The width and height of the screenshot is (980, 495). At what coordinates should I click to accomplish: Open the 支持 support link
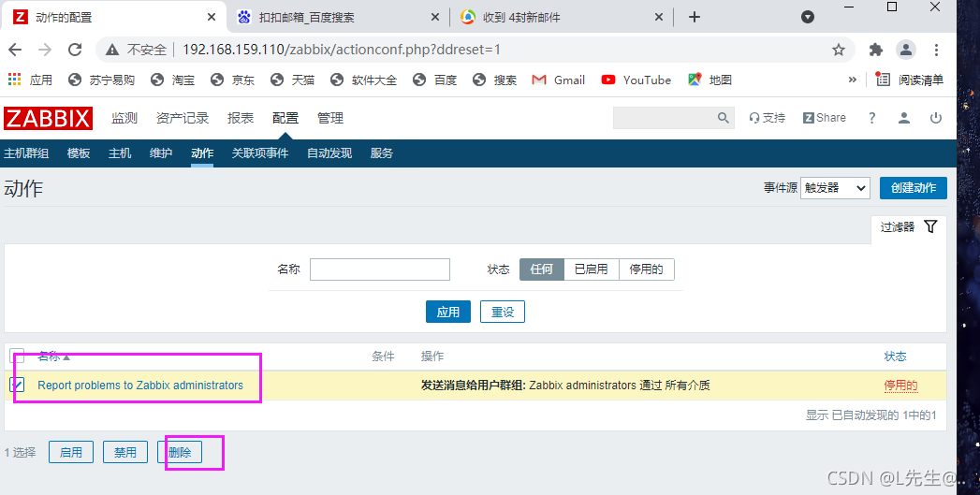(767, 118)
